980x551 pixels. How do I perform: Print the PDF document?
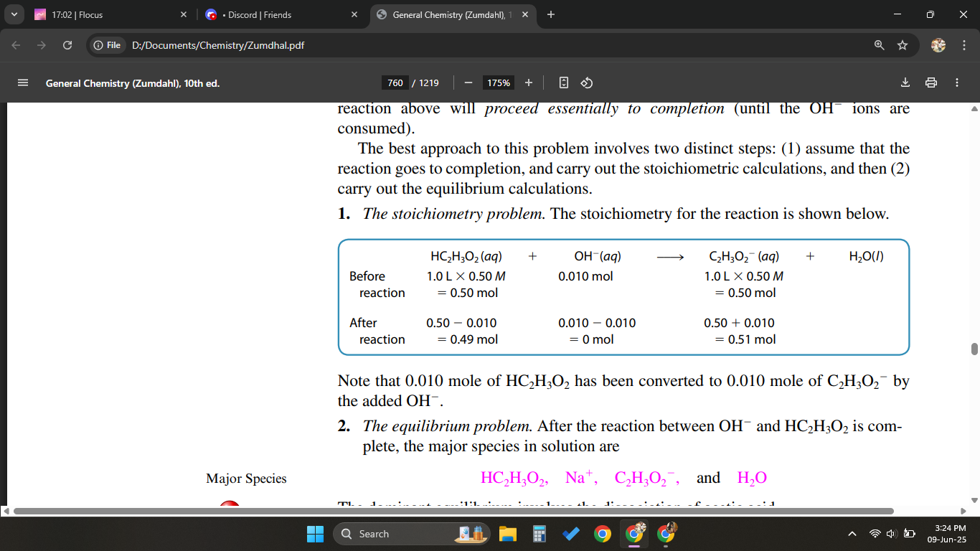click(931, 83)
